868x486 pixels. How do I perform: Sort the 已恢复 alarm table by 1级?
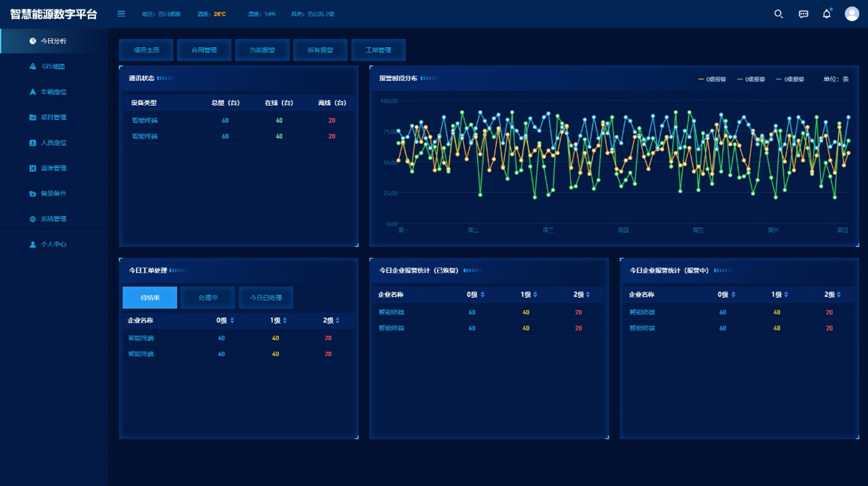[536, 295]
